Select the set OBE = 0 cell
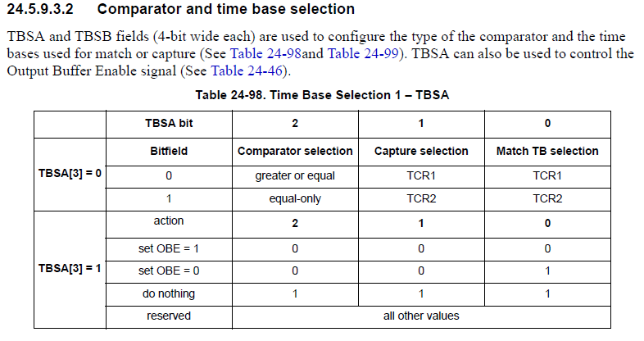 point(168,271)
